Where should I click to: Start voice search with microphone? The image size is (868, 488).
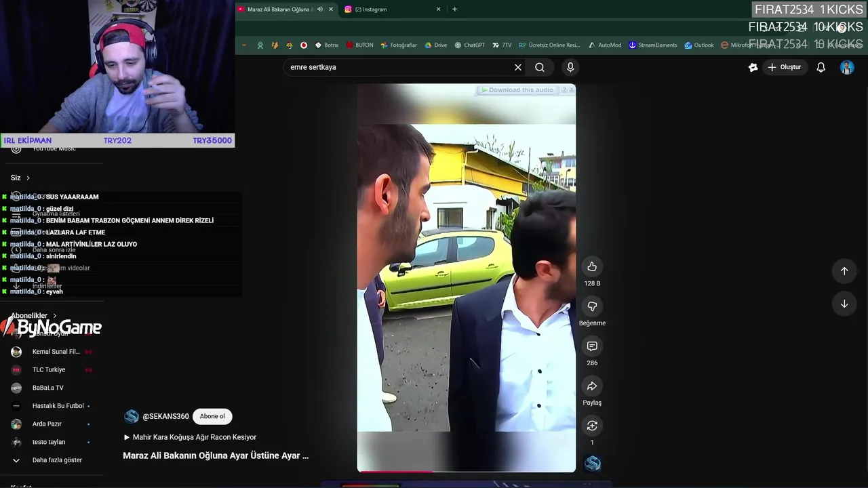point(570,67)
